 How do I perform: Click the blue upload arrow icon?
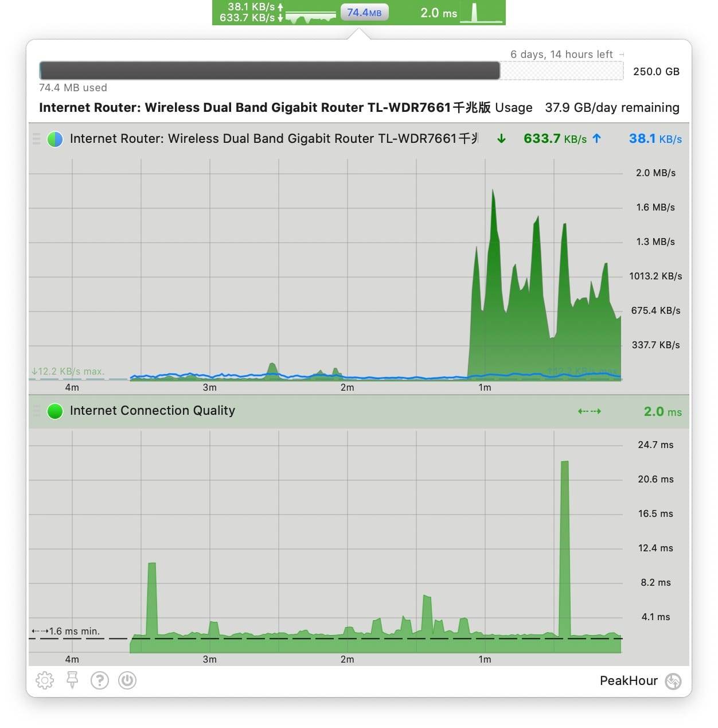(596, 139)
